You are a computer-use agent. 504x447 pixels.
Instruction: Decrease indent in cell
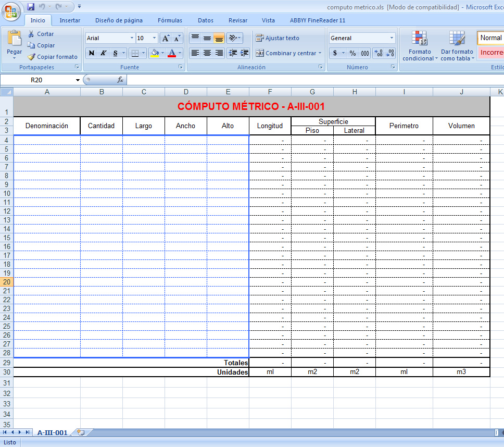pos(233,53)
